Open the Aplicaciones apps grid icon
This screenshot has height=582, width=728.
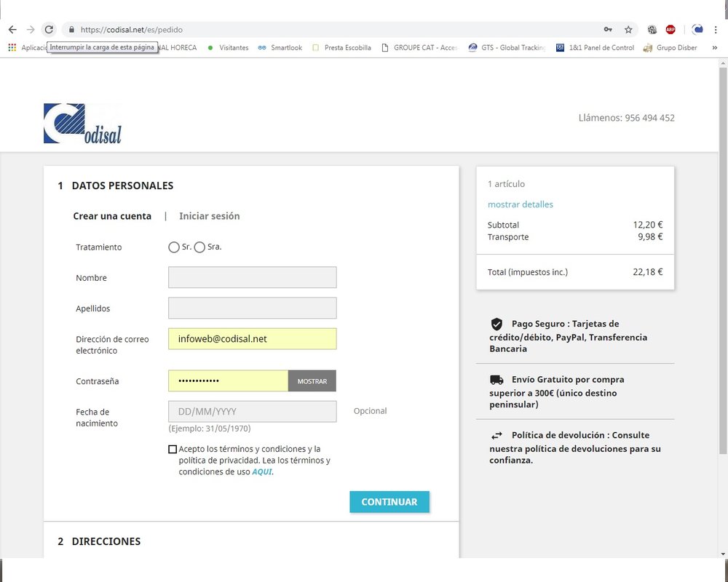coord(12,47)
